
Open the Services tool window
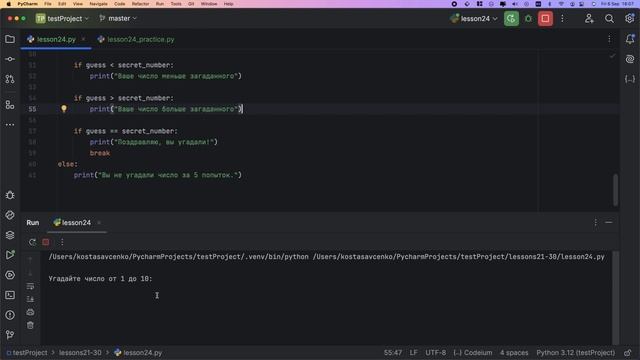pyautogui.click(x=10, y=275)
